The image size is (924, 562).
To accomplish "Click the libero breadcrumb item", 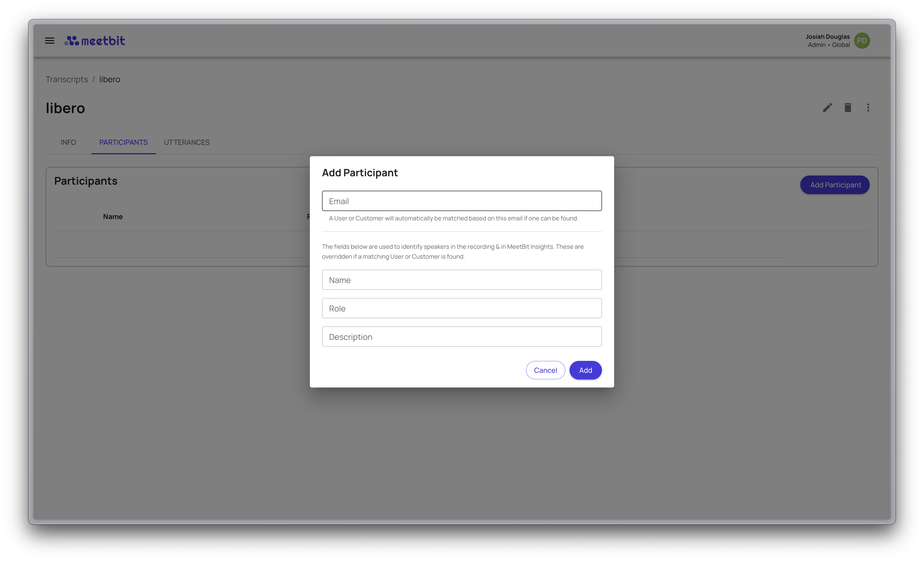I will pyautogui.click(x=110, y=79).
